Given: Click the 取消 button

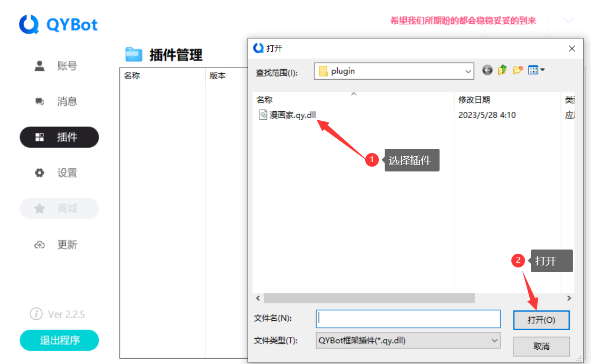Looking at the screenshot, I should point(541,347).
